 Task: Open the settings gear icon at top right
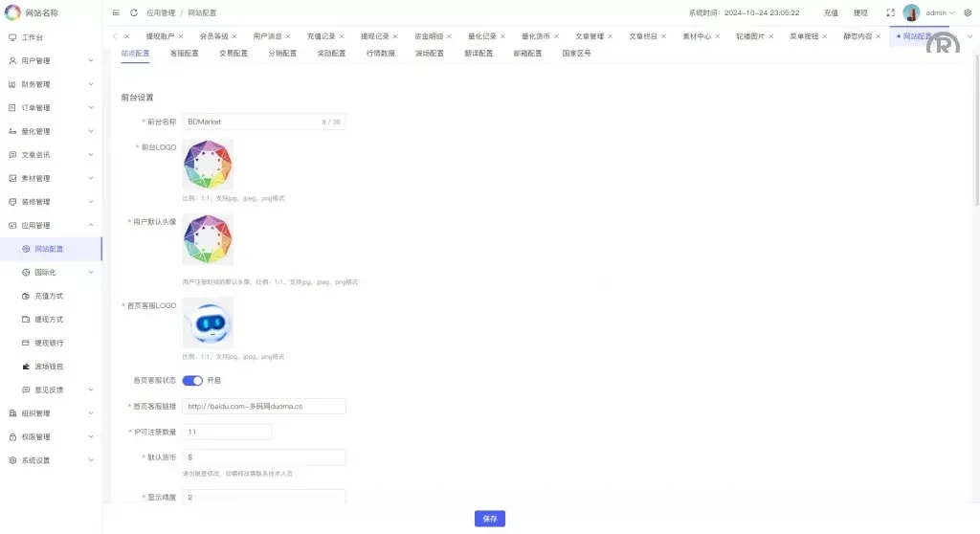[x=967, y=13]
